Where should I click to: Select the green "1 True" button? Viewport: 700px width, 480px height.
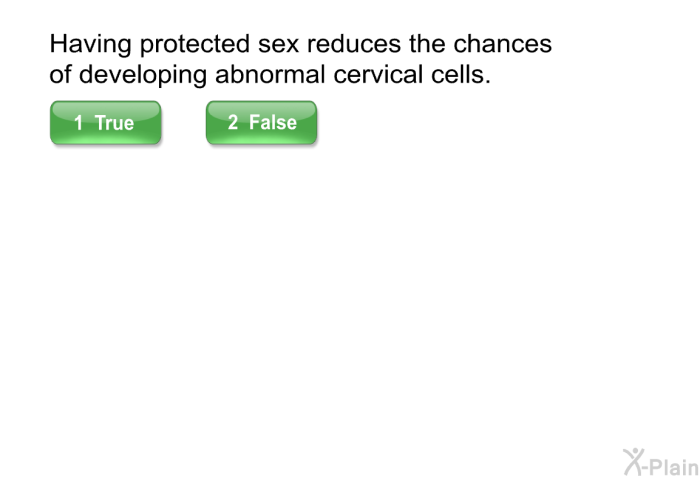point(105,123)
